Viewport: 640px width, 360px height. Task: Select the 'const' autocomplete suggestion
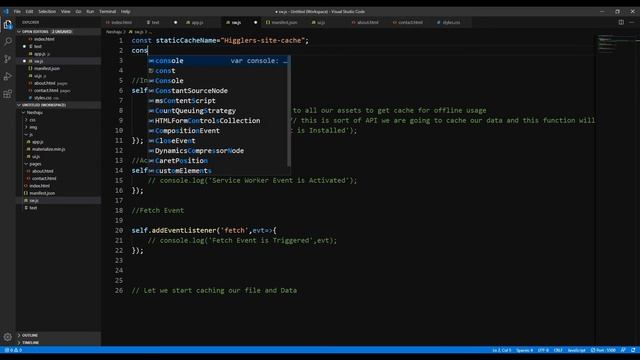coord(219,71)
